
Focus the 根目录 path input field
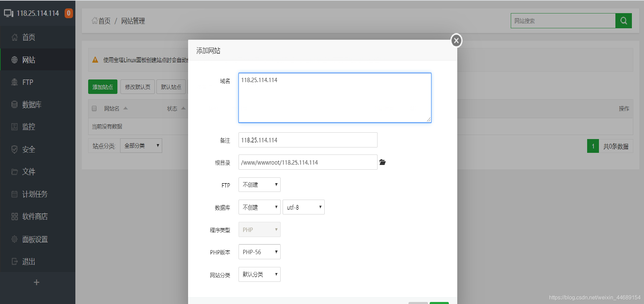(x=308, y=162)
